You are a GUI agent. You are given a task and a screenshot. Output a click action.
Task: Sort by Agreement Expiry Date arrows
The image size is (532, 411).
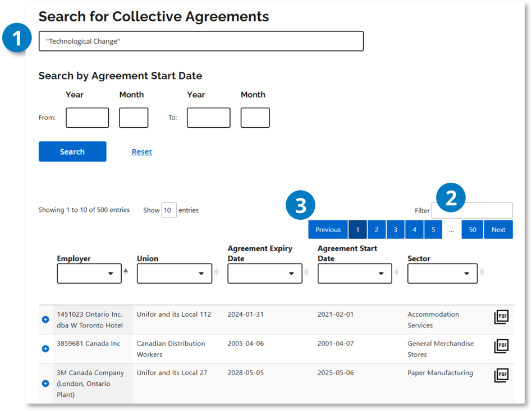pos(306,271)
